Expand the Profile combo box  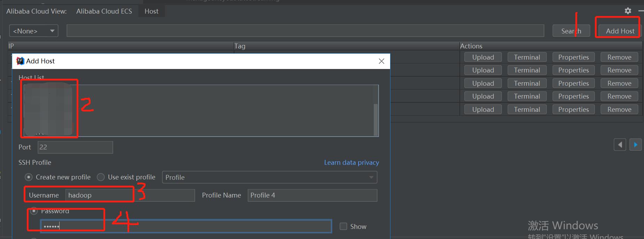(x=270, y=177)
